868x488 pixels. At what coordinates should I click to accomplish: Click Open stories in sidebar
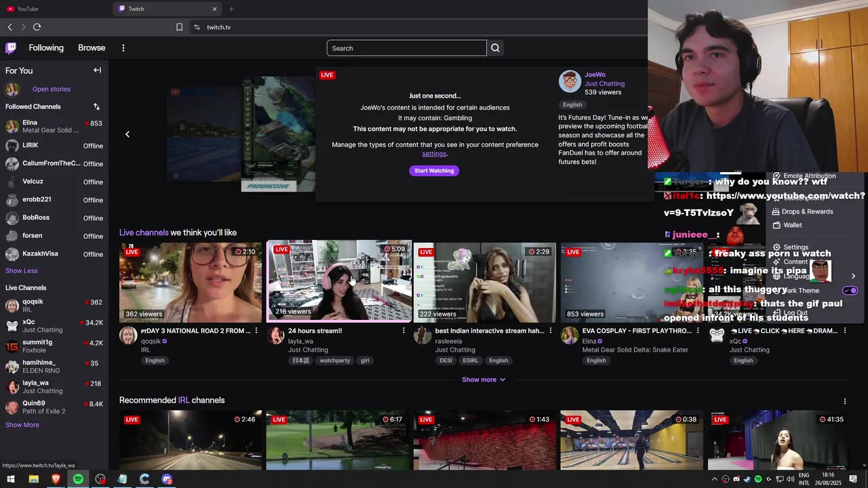[x=52, y=89]
